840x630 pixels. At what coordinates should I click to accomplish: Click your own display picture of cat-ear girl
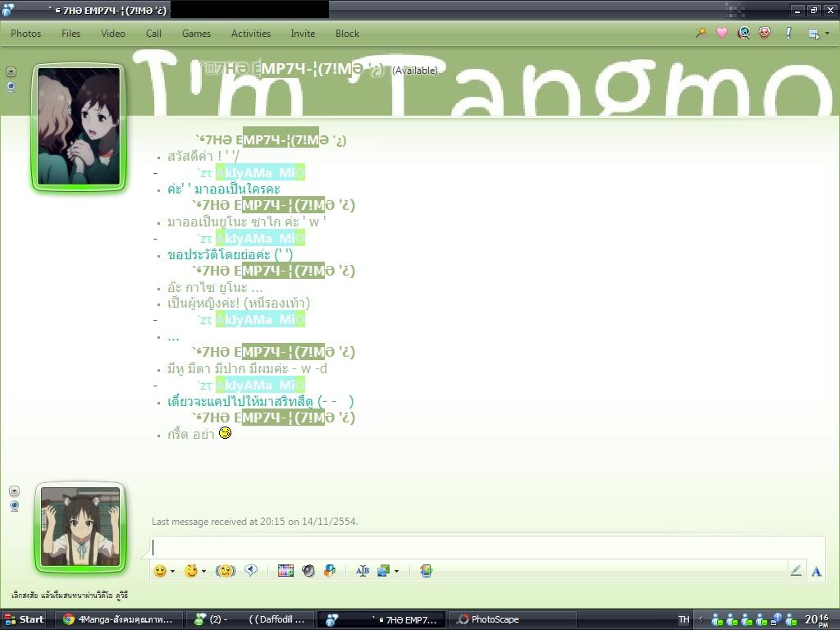pos(80,527)
